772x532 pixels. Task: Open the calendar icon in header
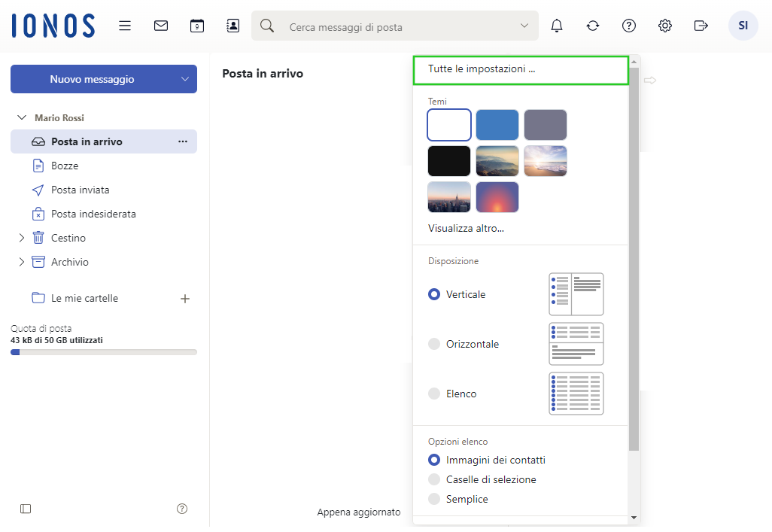197,26
